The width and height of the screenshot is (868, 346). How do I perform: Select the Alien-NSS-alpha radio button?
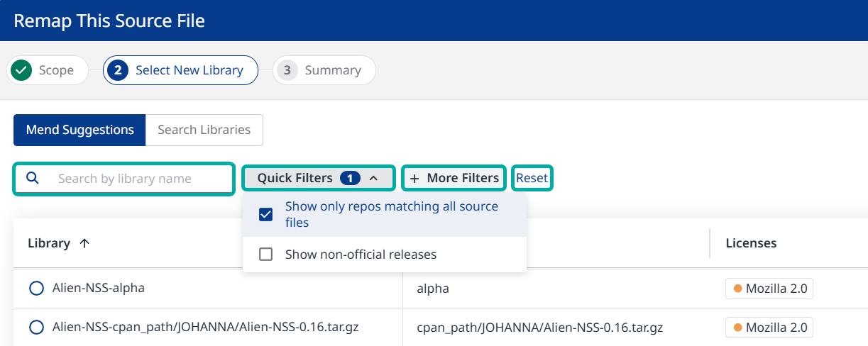[x=36, y=289]
